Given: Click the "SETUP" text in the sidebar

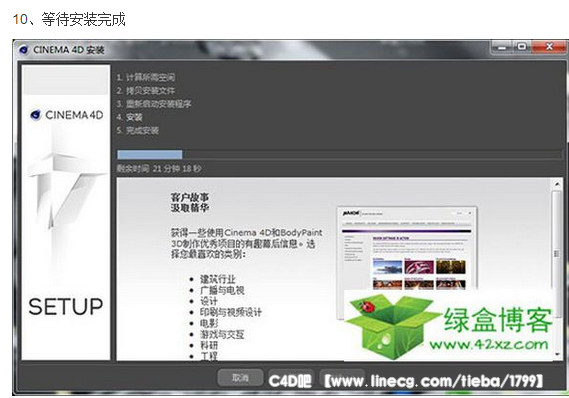Looking at the screenshot, I should pos(66,307).
